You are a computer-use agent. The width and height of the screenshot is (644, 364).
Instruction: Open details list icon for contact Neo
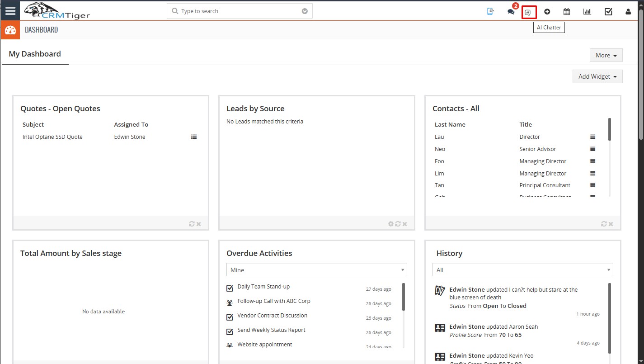click(x=592, y=149)
